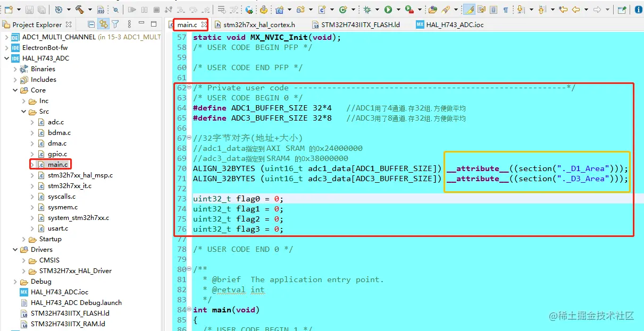This screenshot has width=644, height=331.
Task: Expand the Inc folder
Action: (23, 101)
